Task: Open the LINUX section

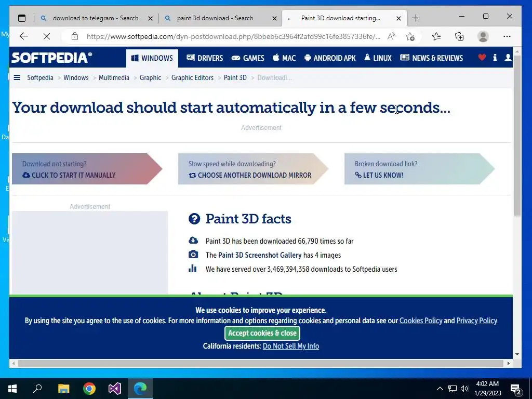Action: tap(378, 58)
